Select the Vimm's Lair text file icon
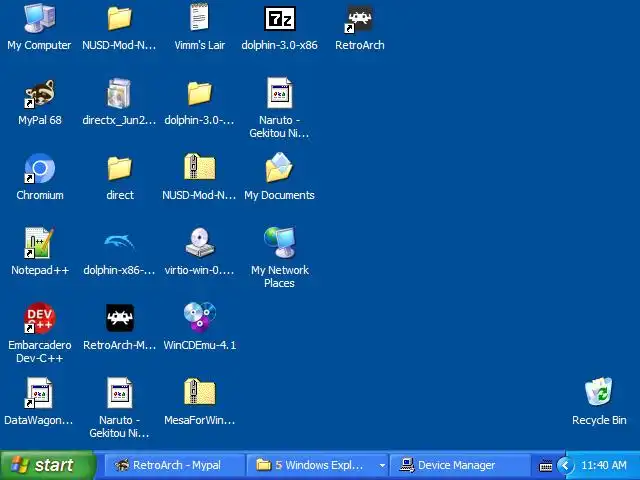The image size is (640, 480). [x=200, y=18]
